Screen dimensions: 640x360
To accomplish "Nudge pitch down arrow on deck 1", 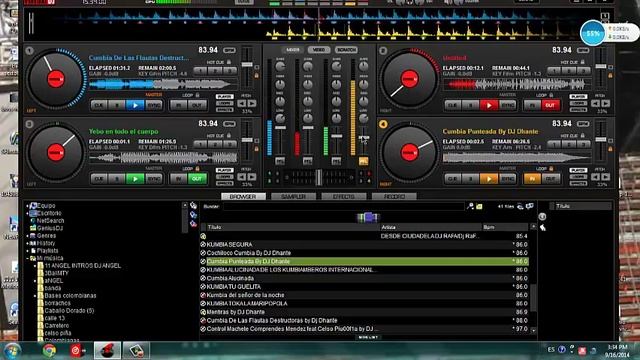I will (242, 104).
